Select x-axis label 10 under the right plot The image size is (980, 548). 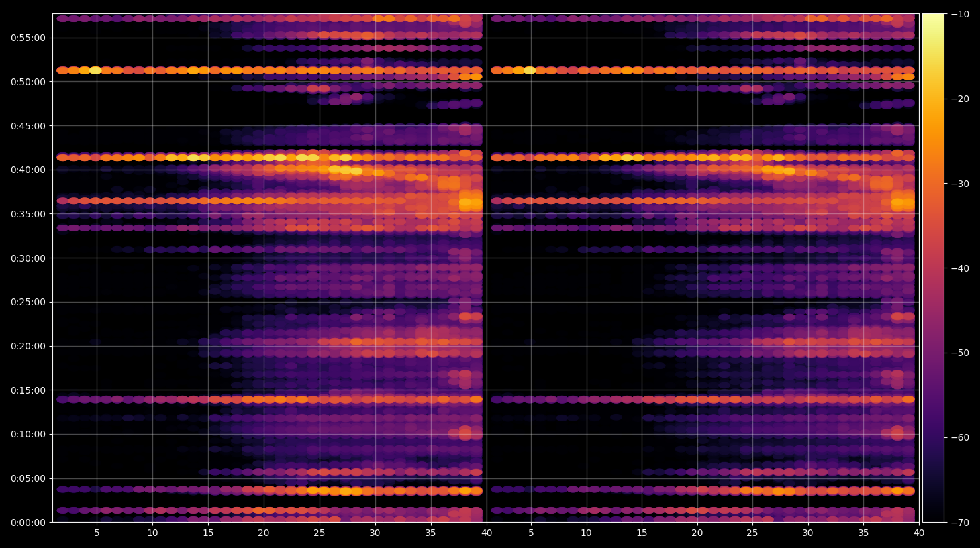point(586,533)
